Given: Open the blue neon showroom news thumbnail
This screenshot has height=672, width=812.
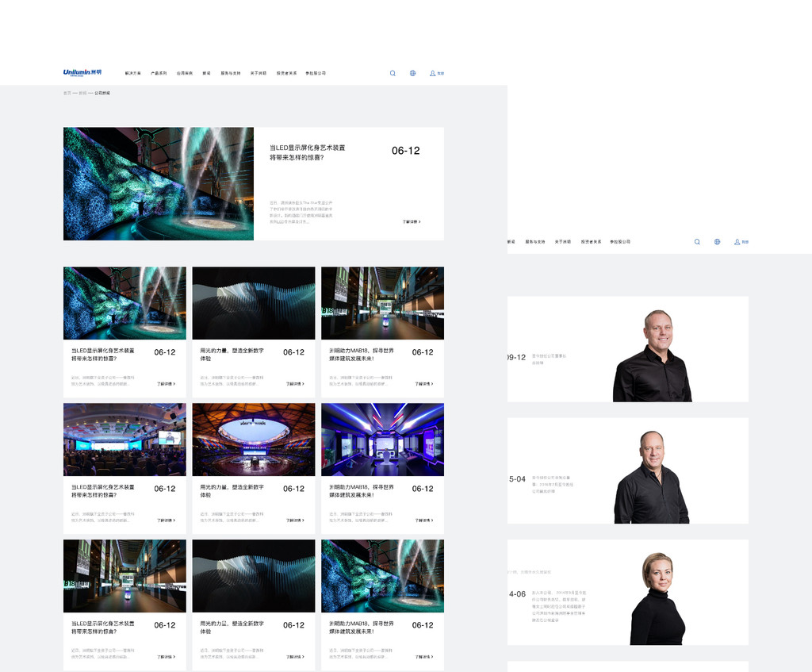Looking at the screenshot, I should [x=382, y=439].
